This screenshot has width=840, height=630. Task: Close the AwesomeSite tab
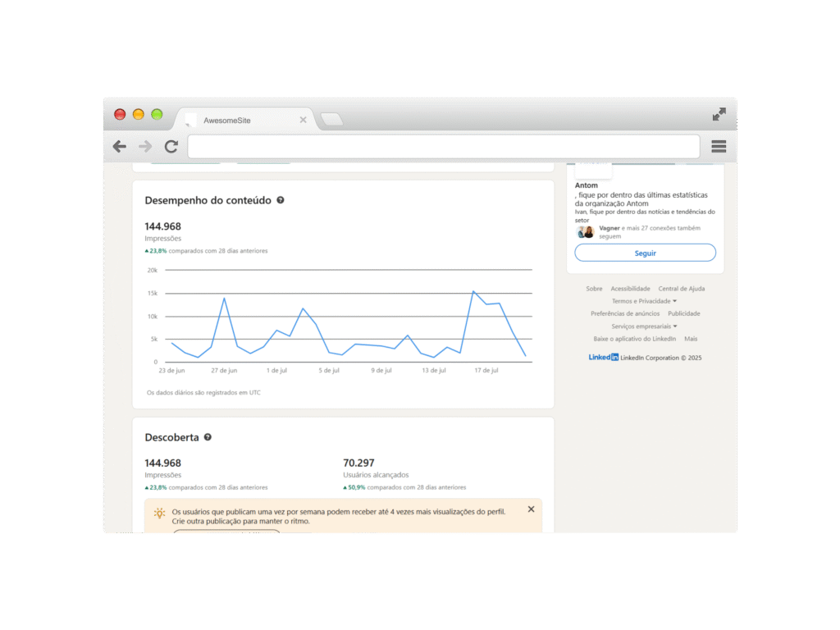[x=303, y=120]
